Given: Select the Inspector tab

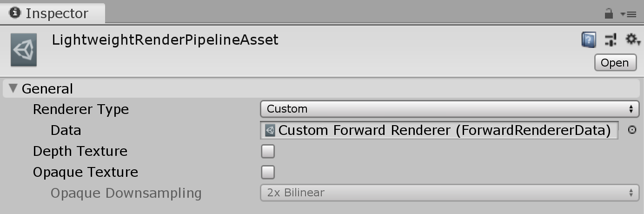Looking at the screenshot, I should tap(52, 13).
